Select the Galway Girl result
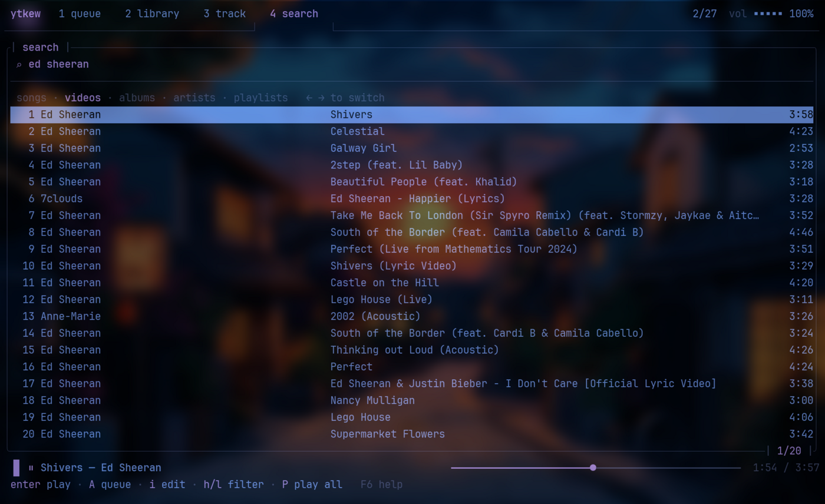 [x=411, y=148]
